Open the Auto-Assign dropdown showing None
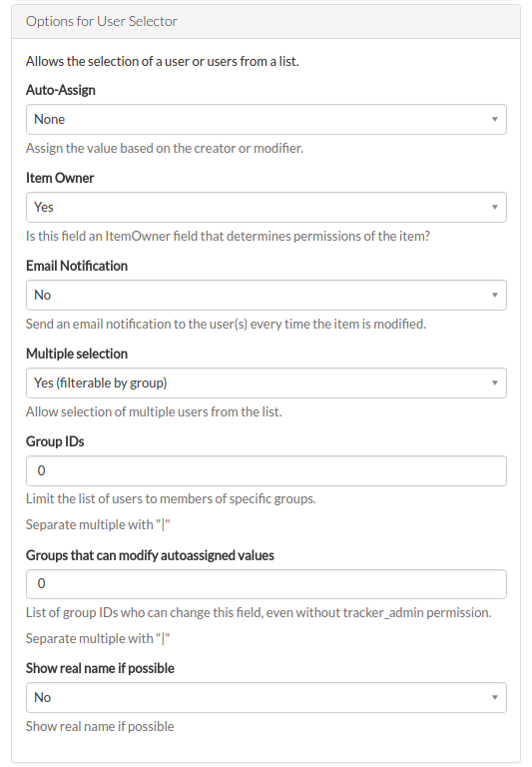 266,120
